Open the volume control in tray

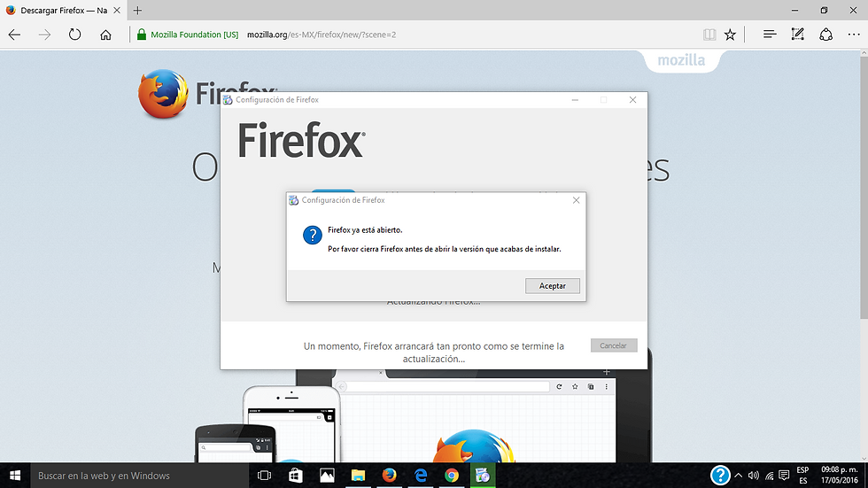[x=754, y=476]
